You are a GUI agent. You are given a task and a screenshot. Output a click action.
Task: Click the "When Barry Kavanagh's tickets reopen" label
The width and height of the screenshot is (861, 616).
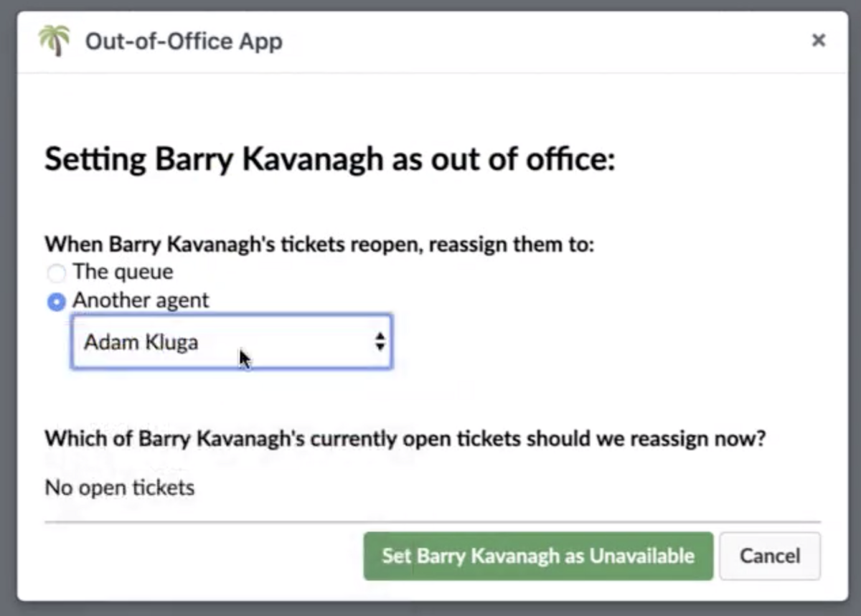[x=319, y=245]
